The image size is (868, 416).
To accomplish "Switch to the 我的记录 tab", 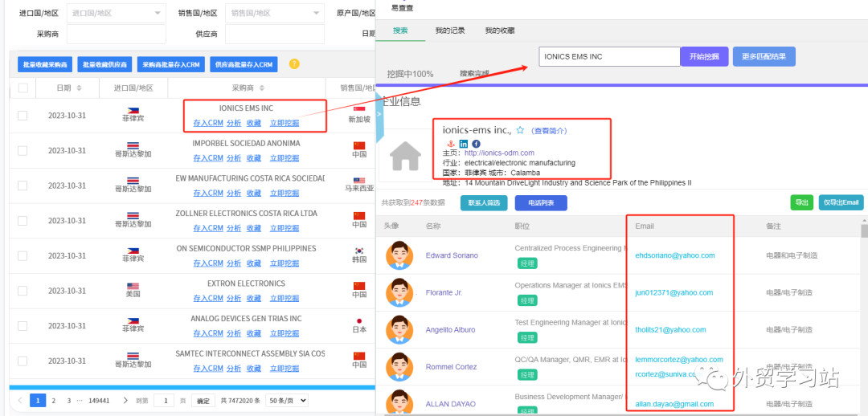I will coord(450,31).
